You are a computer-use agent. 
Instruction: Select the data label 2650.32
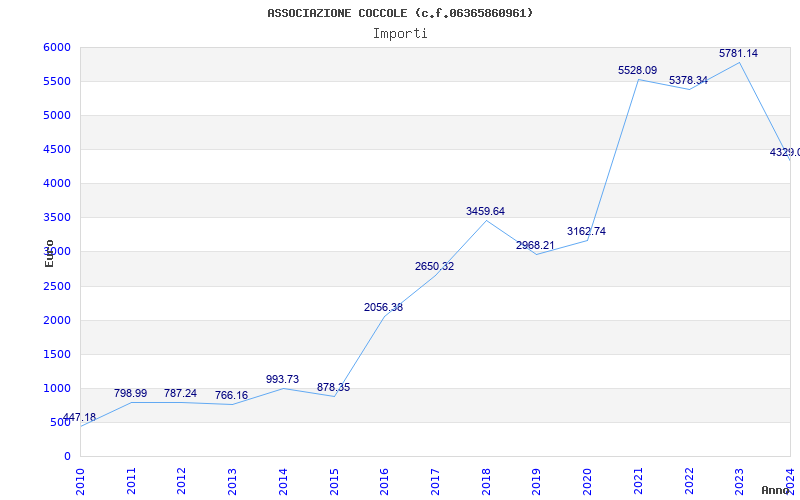click(434, 266)
